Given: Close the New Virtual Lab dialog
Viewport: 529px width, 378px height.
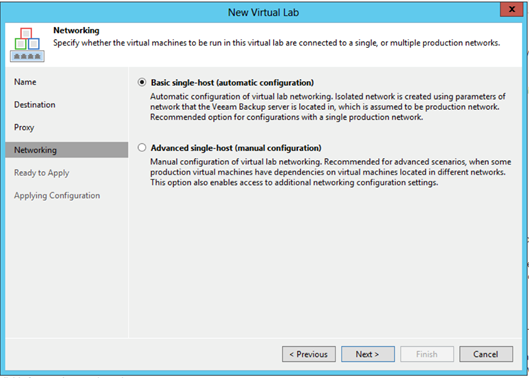Looking at the screenshot, I should point(511,9).
